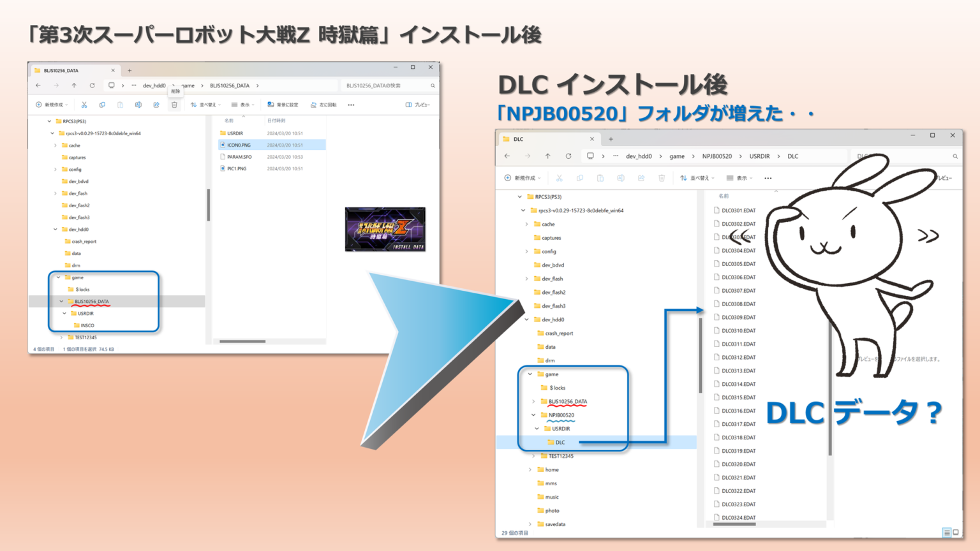Open 表示 dropdown in DLC window
The height and width of the screenshot is (551, 980).
(x=739, y=178)
